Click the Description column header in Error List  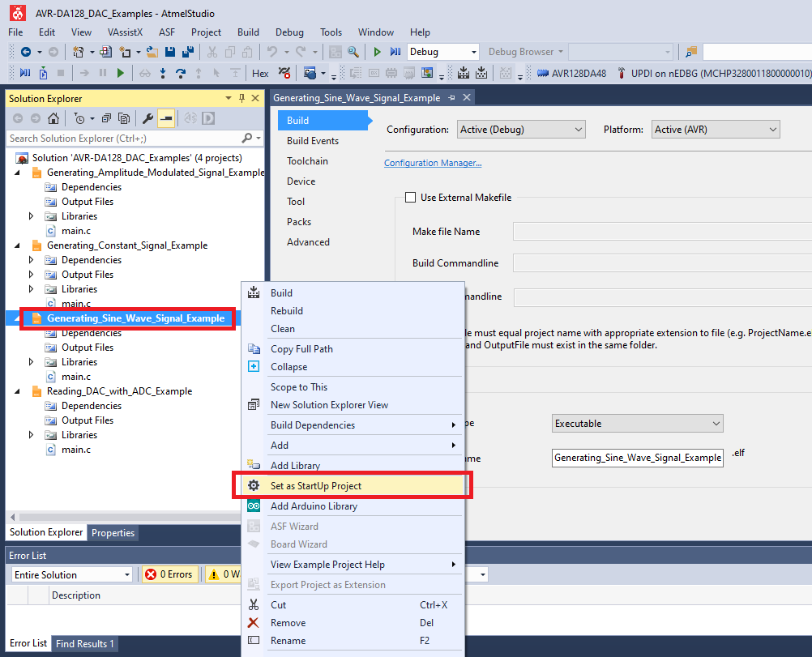[x=75, y=595]
